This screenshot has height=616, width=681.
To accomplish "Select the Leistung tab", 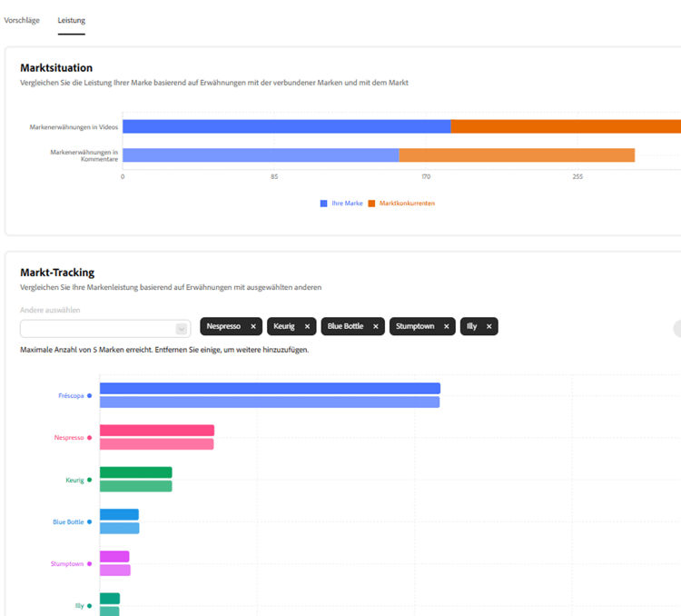I will (71, 20).
